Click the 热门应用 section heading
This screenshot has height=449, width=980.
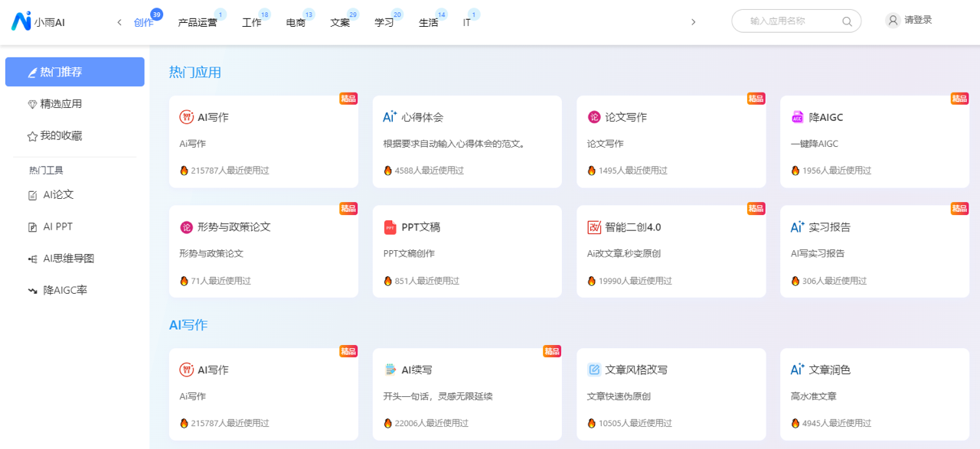coord(195,73)
